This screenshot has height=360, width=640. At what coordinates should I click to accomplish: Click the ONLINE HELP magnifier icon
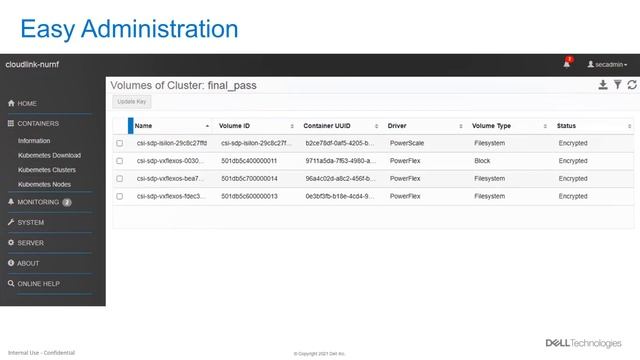coord(11,283)
